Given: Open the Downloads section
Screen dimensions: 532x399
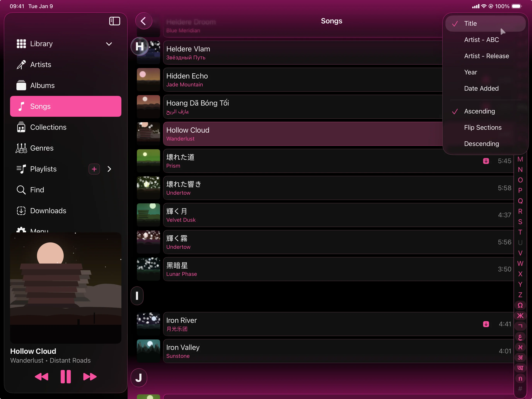Looking at the screenshot, I should [x=48, y=211].
